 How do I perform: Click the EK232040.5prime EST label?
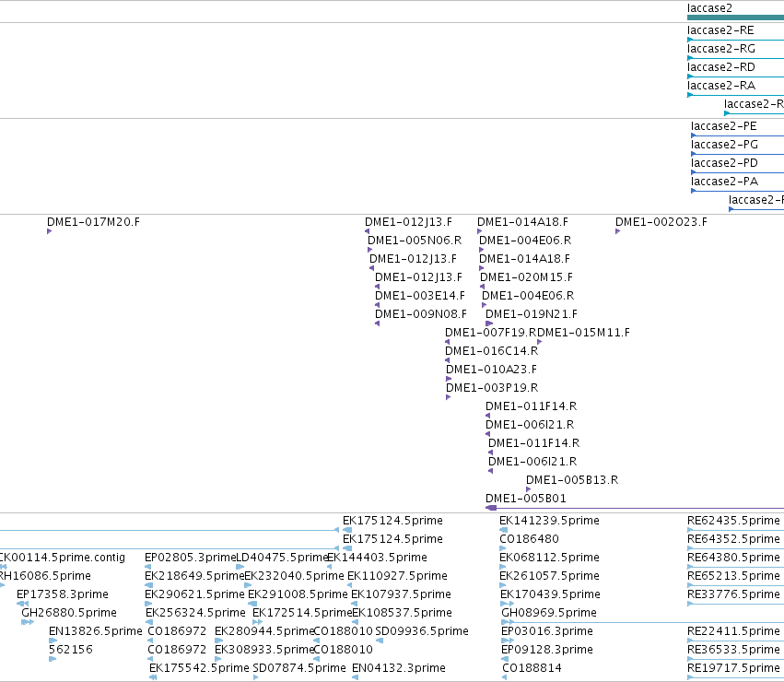pos(294,576)
